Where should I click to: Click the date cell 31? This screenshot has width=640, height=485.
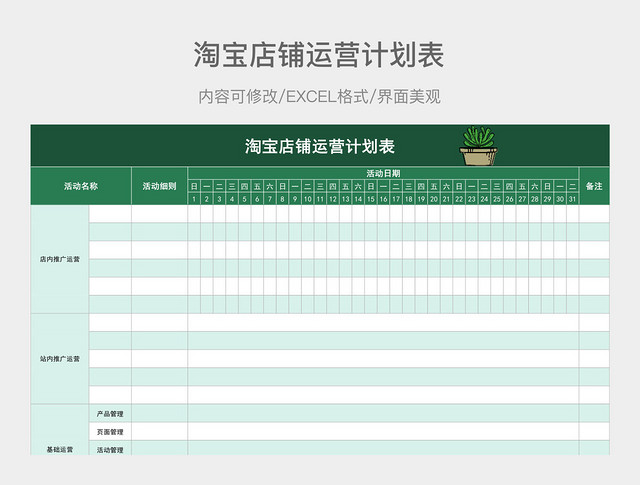572,199
